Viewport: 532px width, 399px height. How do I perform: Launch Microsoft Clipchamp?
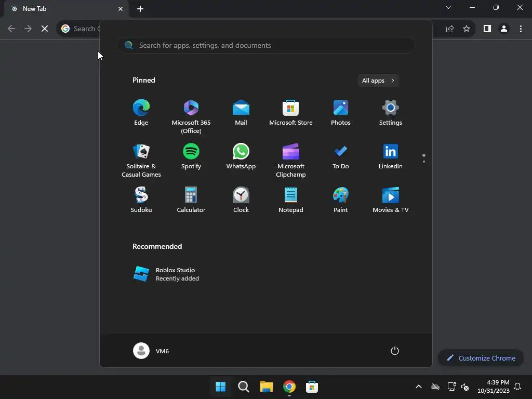tap(291, 160)
